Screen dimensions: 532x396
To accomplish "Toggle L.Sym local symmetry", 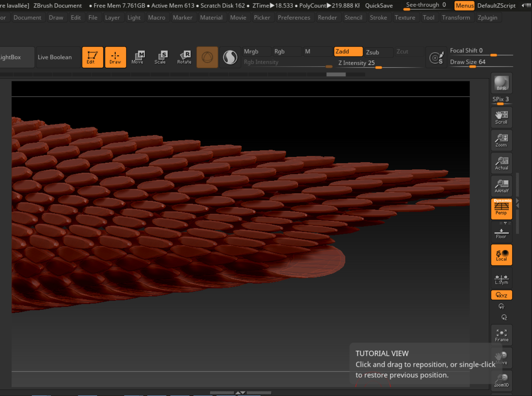I will pyautogui.click(x=502, y=279).
